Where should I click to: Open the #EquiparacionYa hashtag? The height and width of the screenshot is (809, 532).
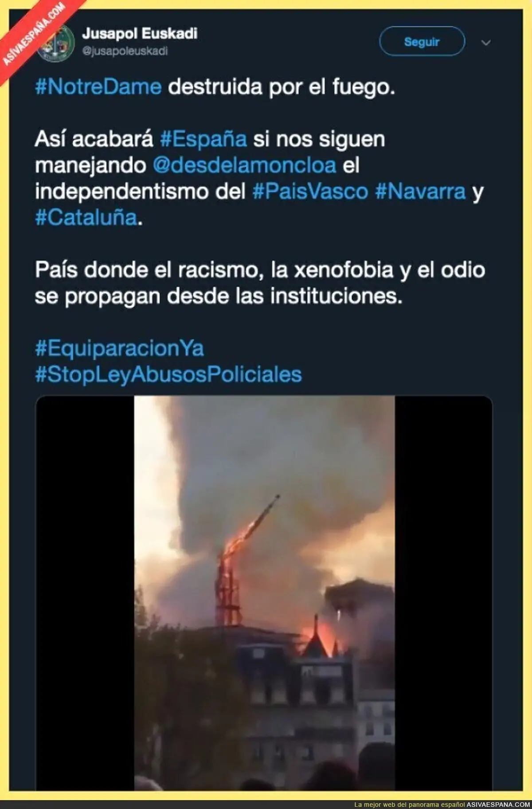pyautogui.click(x=119, y=349)
